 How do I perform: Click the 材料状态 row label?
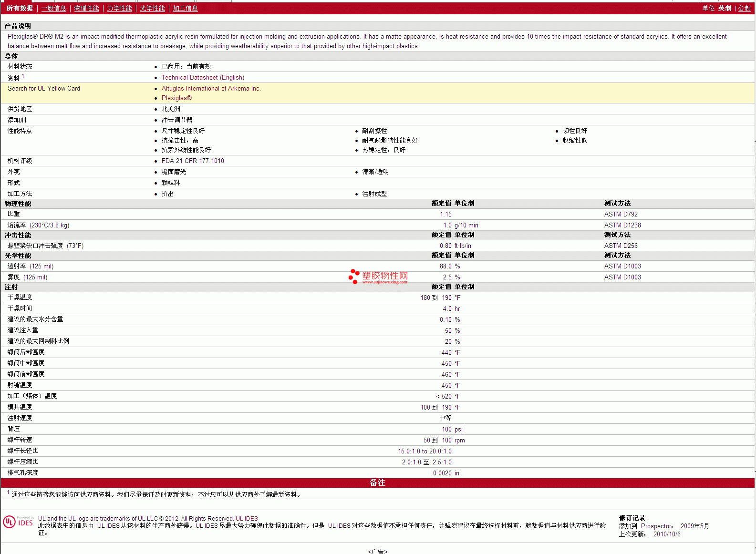(20, 67)
